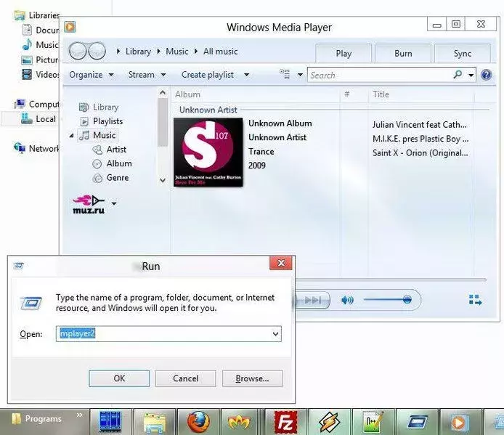This screenshot has height=435, width=504.
Task: Expand the Run Open combo box list
Action: pos(275,334)
